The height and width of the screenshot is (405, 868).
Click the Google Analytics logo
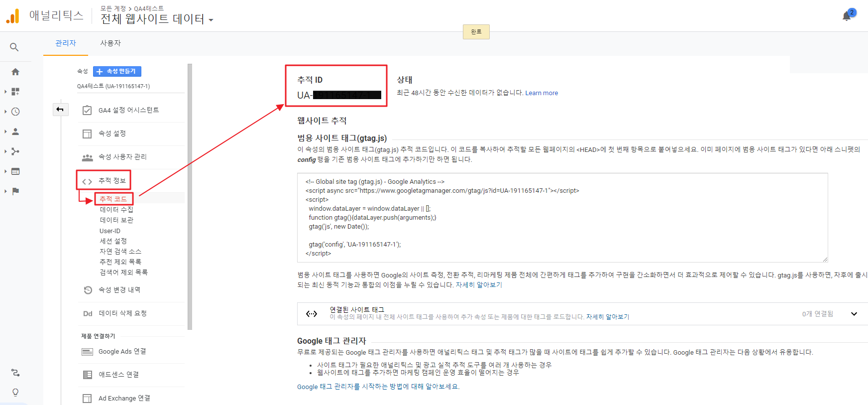point(12,16)
